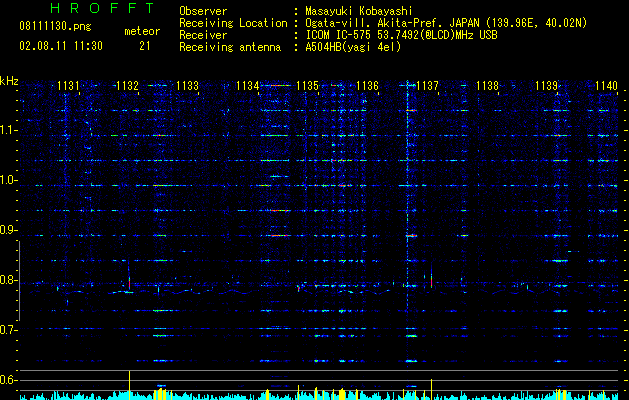This screenshot has height=400, width=629.
Task: Click the 0.7 kHz axis label
Action: click(x=9, y=330)
